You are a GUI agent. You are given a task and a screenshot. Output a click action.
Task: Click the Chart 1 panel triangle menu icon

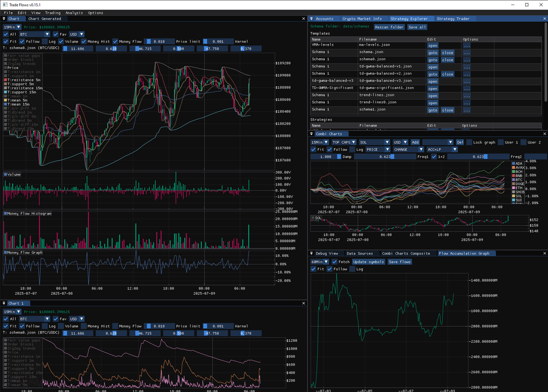[4, 303]
